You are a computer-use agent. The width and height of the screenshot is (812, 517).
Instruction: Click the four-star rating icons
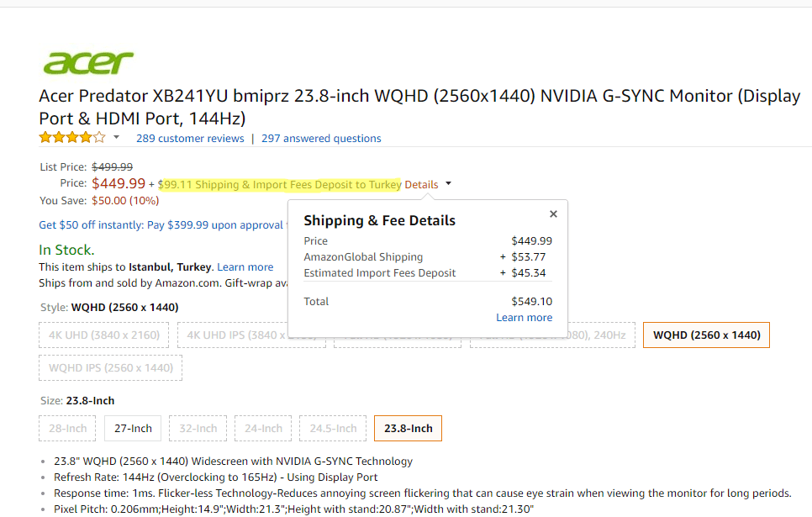(72, 137)
